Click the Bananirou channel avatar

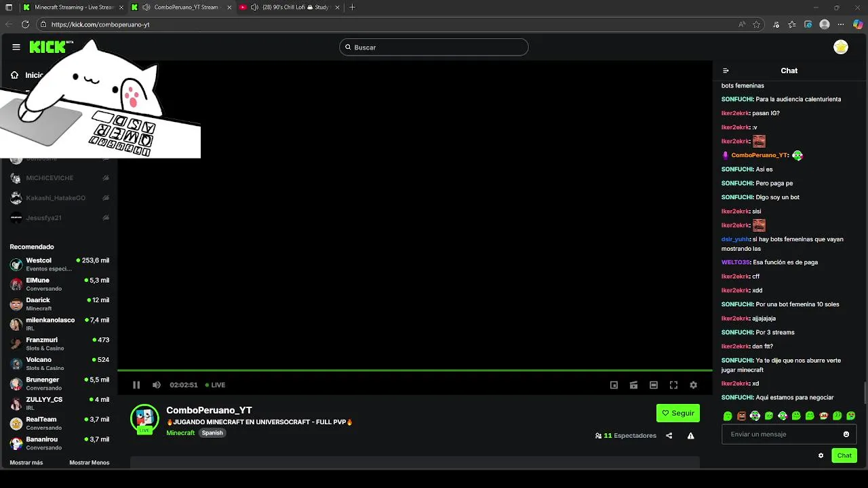16,443
